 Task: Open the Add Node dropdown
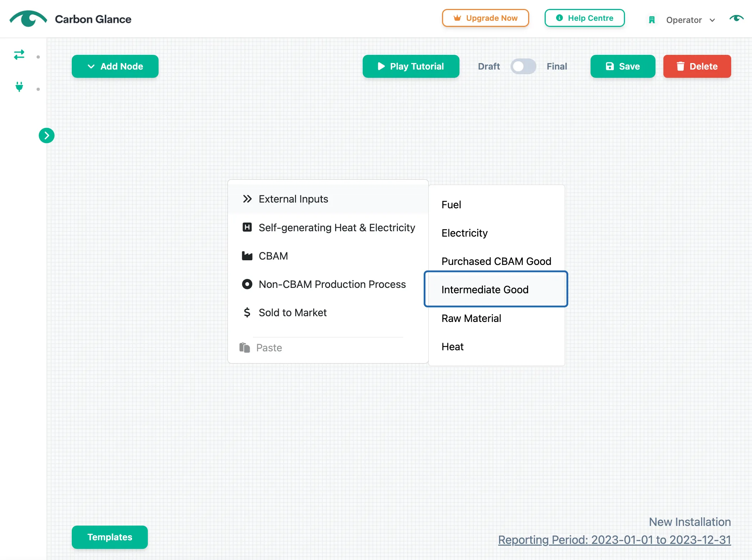115,66
